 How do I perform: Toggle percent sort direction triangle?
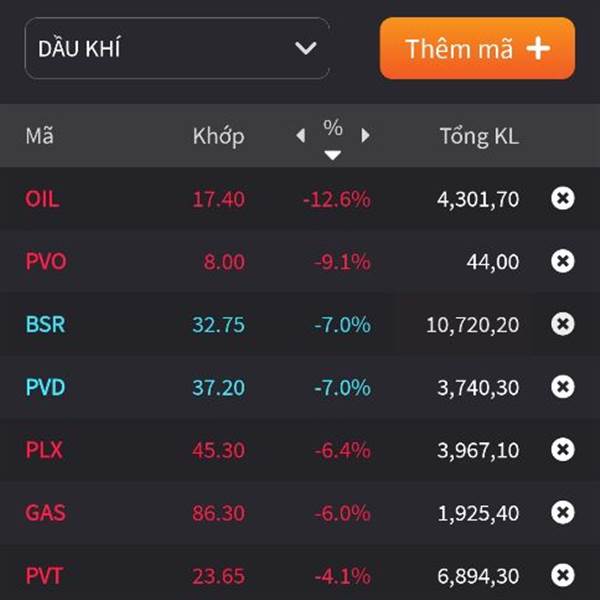333,154
